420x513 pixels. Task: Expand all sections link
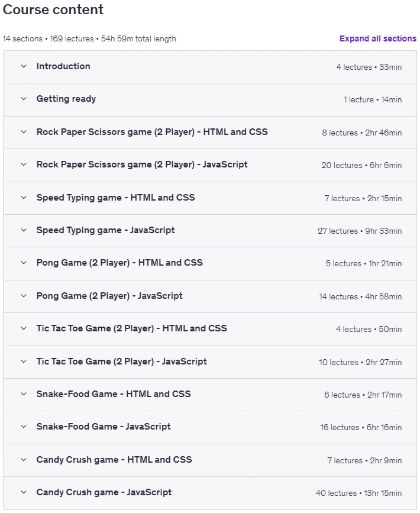(x=378, y=38)
